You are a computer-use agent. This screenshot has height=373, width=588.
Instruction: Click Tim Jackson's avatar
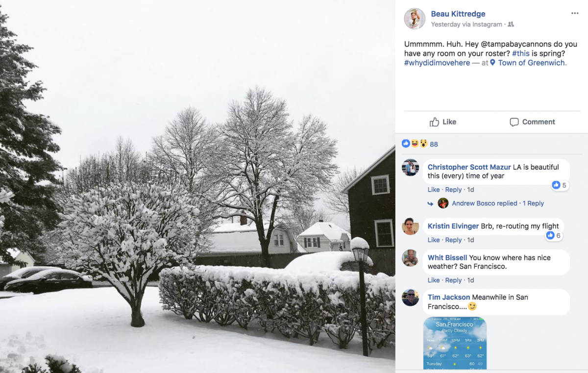(x=411, y=298)
